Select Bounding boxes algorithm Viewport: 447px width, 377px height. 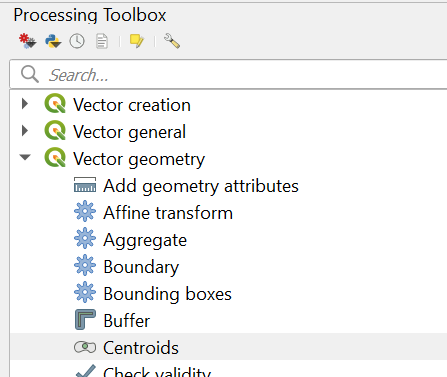coord(167,294)
